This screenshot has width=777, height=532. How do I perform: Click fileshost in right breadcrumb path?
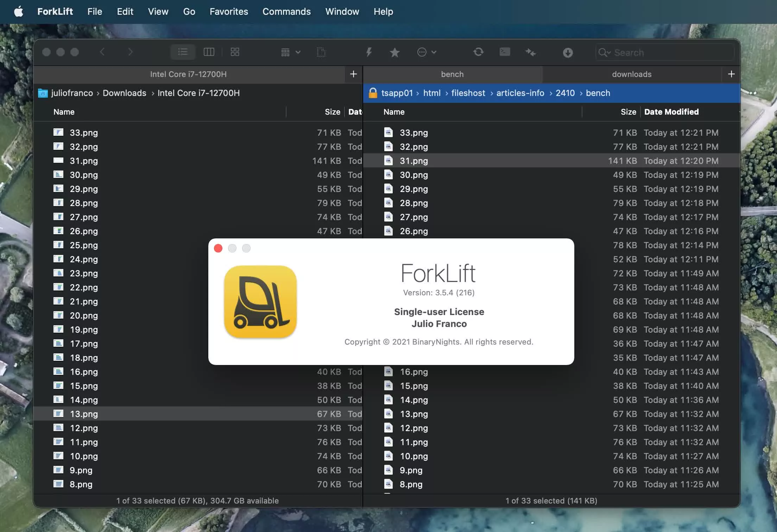coord(468,93)
